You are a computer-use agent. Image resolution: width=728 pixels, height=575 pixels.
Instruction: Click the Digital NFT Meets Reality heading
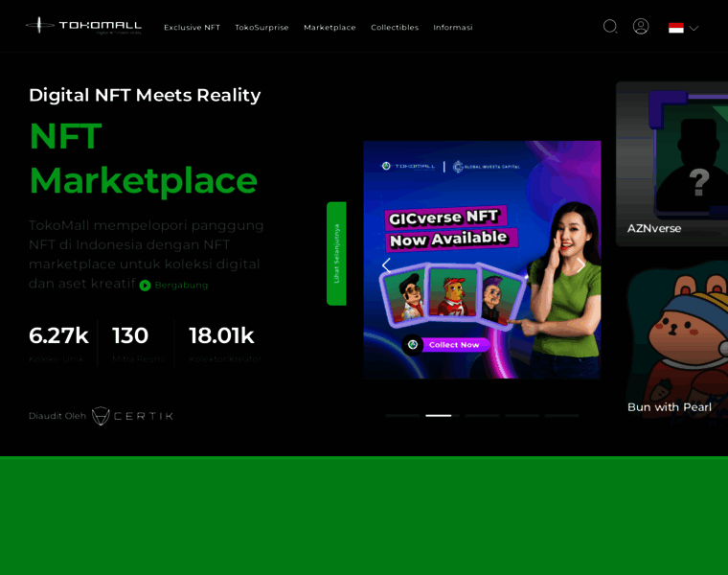coord(145,95)
